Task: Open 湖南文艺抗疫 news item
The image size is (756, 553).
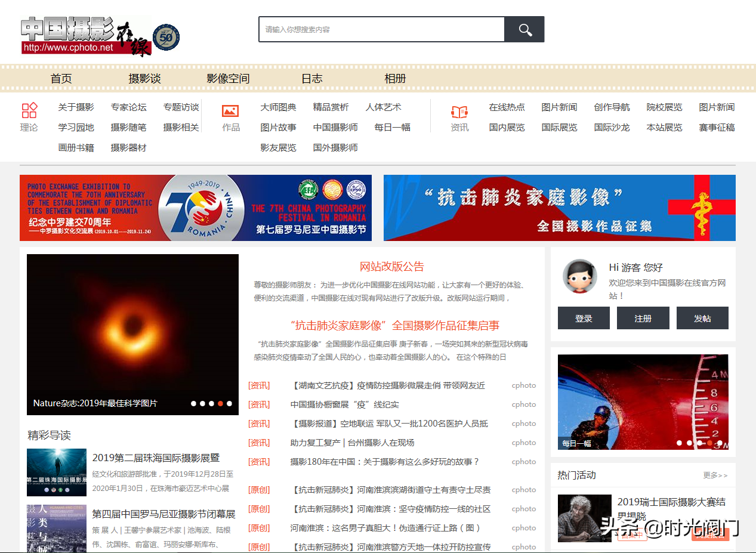Action: tap(388, 385)
